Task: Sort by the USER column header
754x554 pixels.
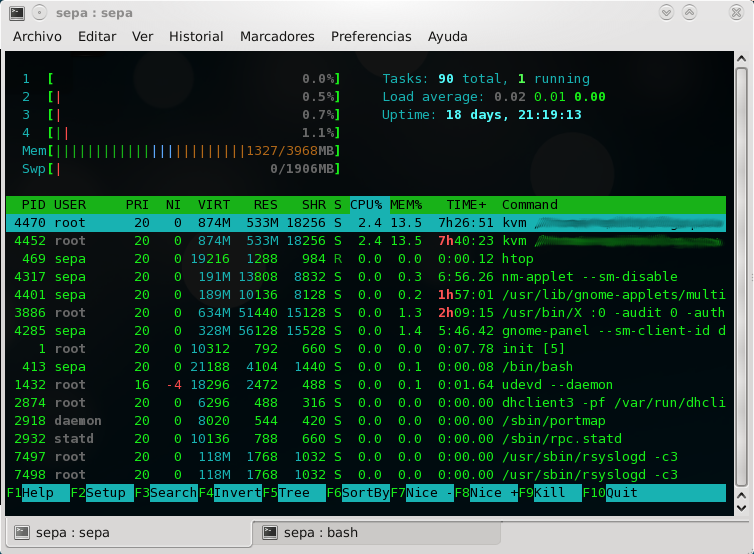Action: [x=70, y=205]
